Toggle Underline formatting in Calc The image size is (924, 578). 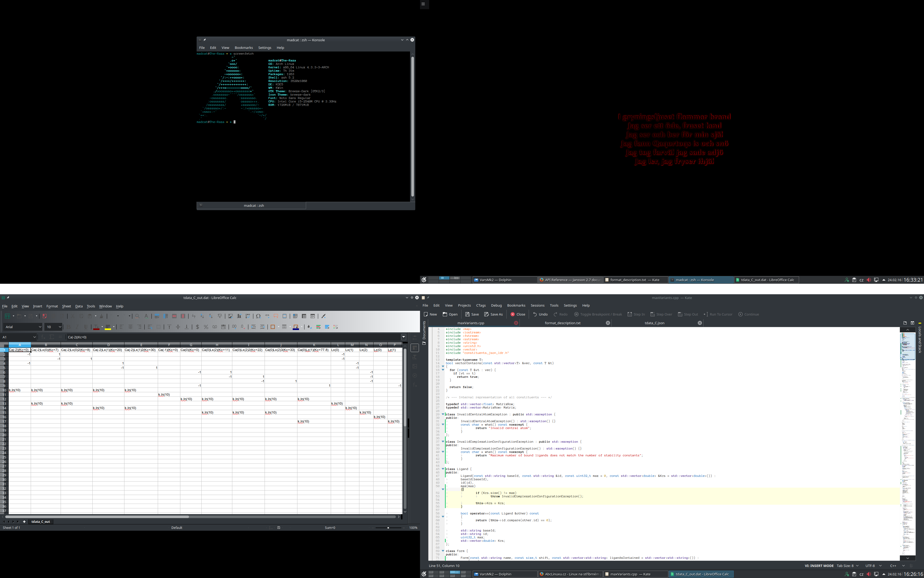pyautogui.click(x=86, y=327)
